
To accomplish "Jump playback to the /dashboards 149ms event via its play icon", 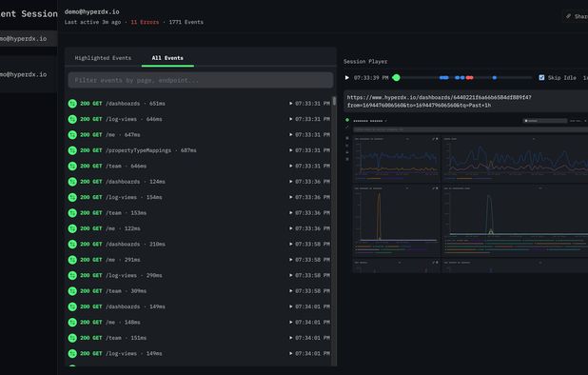I will 290,306.
